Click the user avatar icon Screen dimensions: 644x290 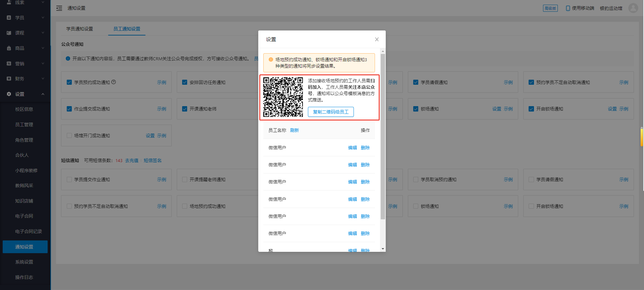633,8
